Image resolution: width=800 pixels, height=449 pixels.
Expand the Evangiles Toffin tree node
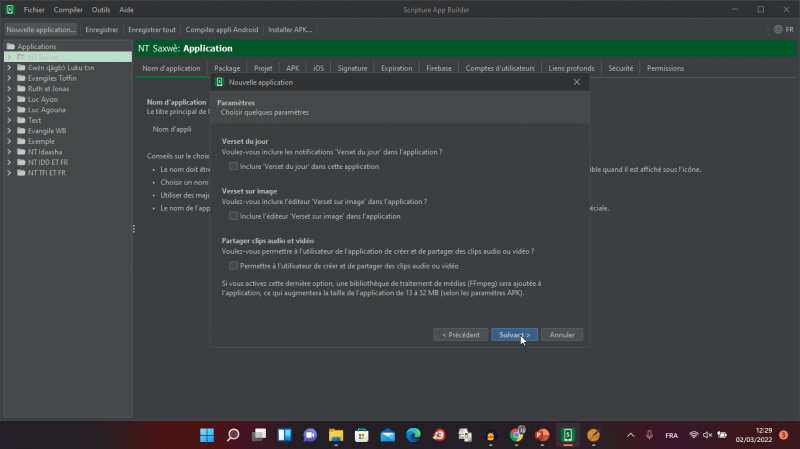9,77
